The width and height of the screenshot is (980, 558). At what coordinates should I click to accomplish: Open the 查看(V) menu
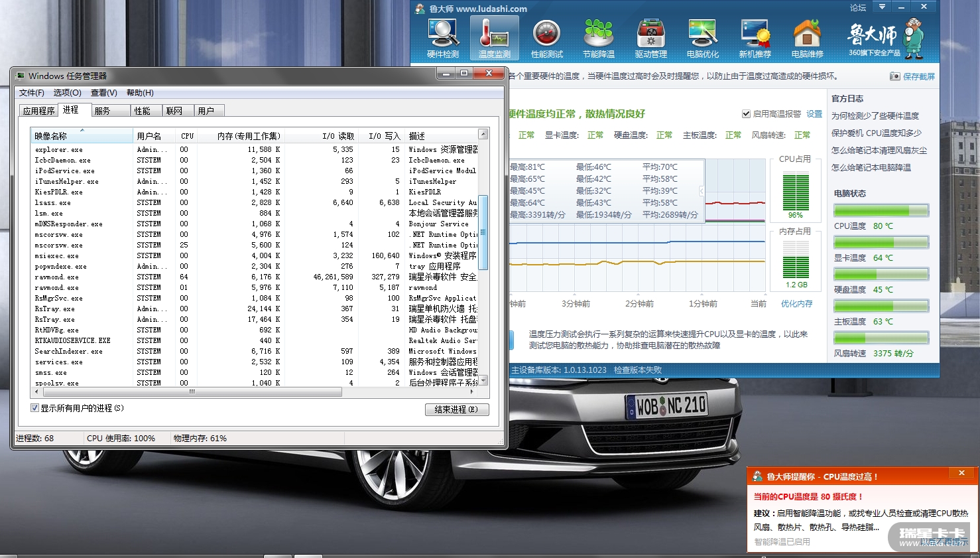click(x=104, y=93)
